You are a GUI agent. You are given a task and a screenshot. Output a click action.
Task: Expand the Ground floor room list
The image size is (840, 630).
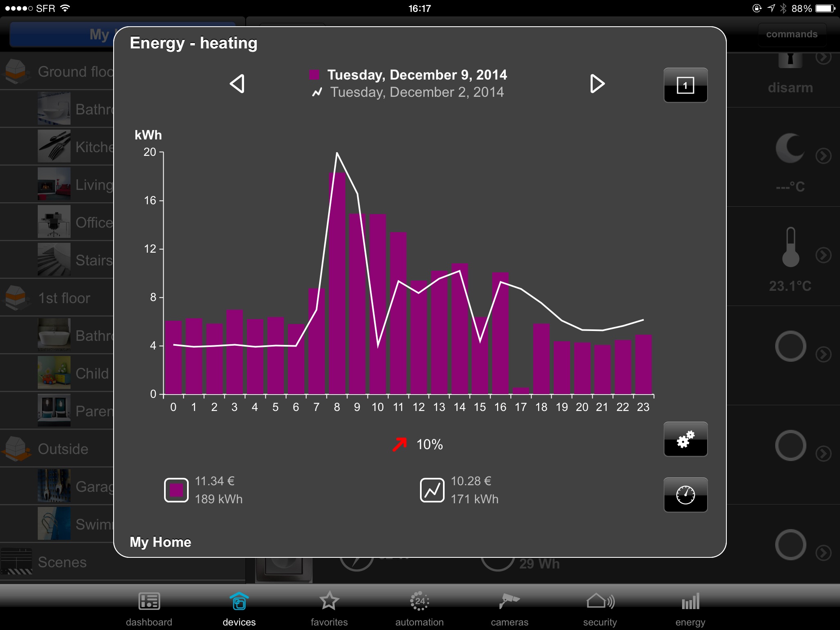click(59, 71)
